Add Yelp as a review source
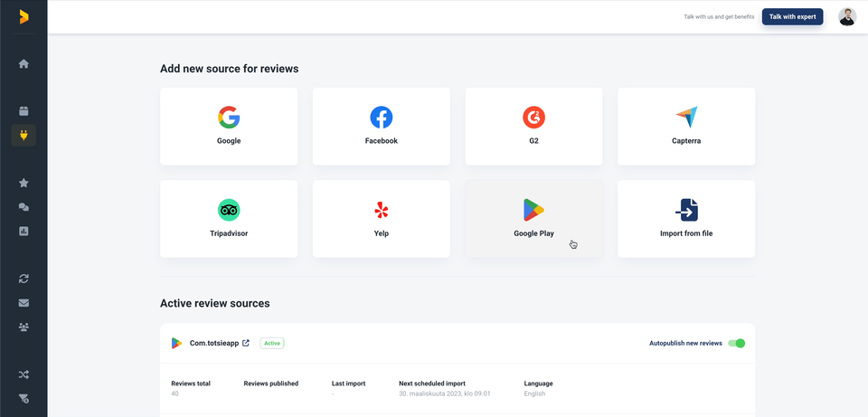Viewport: 868px width, 417px height. coord(382,219)
